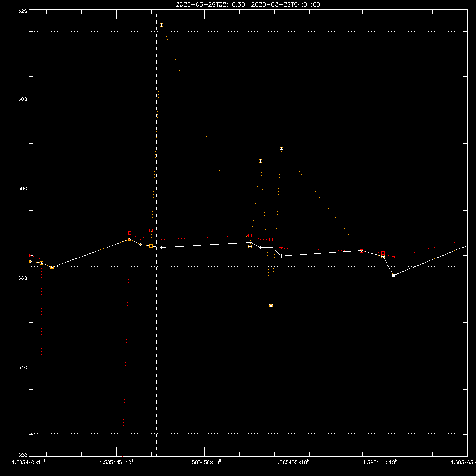Click the y-axis label 580
Viewport: 476px width, 476px height.
(23, 188)
